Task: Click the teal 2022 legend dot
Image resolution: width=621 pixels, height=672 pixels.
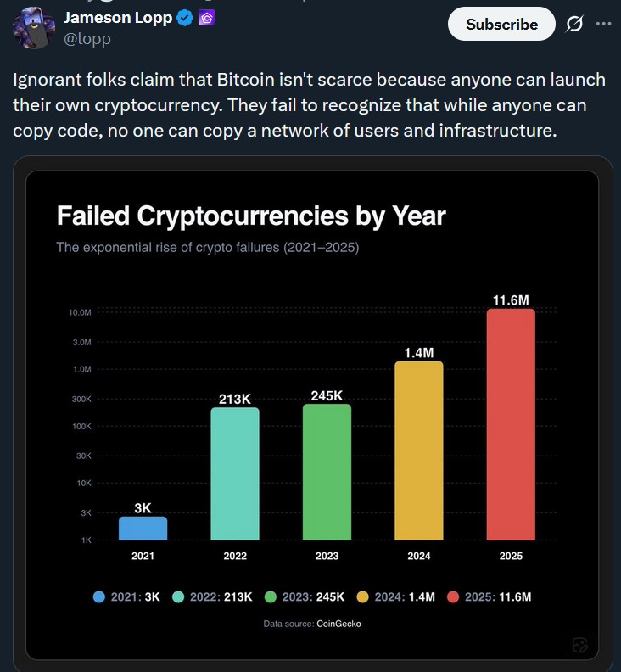Action: (x=177, y=596)
